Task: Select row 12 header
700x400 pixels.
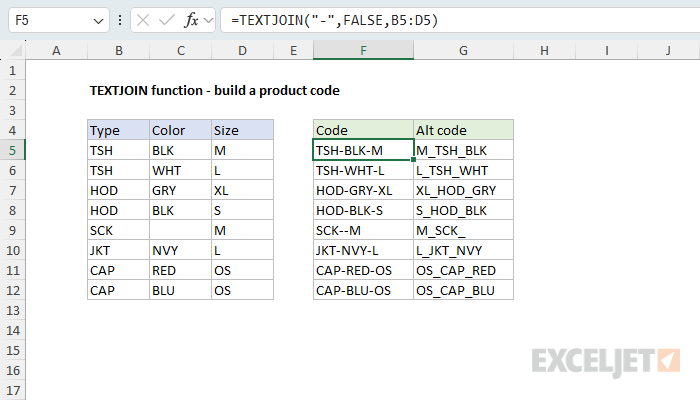Action: [x=12, y=290]
